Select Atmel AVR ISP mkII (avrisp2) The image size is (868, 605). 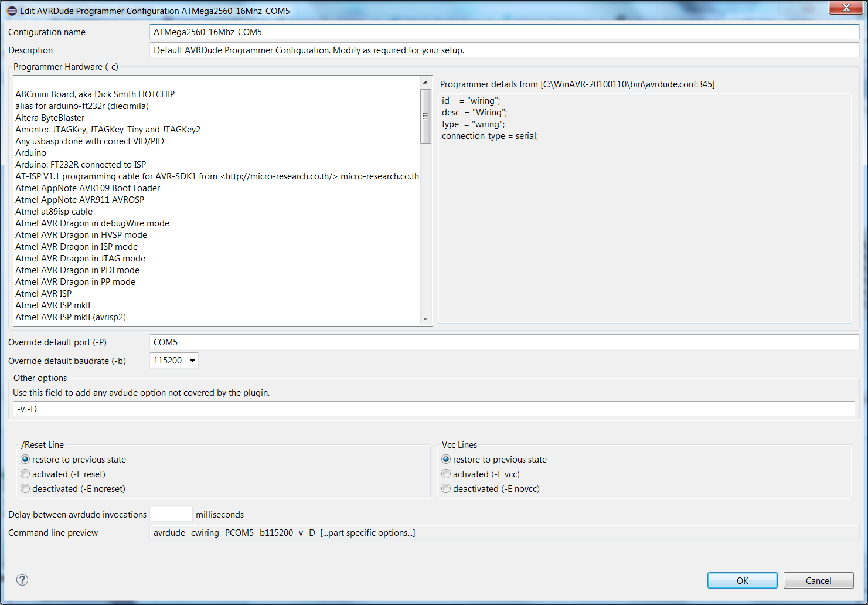coord(71,317)
